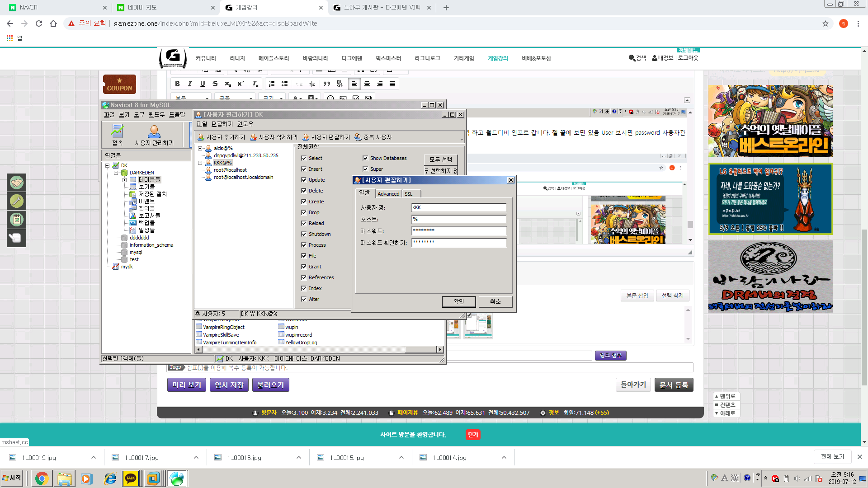Screen dimensions: 868x488
Task: Open the handshake icon in the left sidebar
Action: (x=17, y=183)
